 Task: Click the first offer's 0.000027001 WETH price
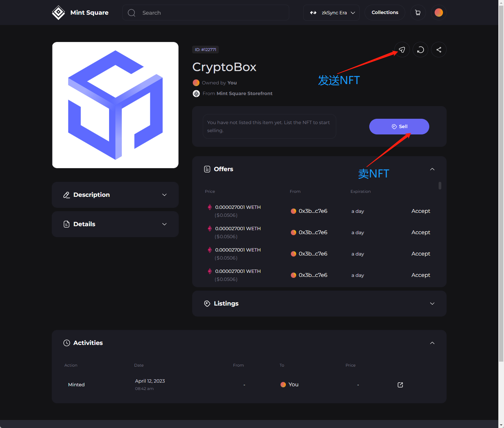click(x=238, y=207)
